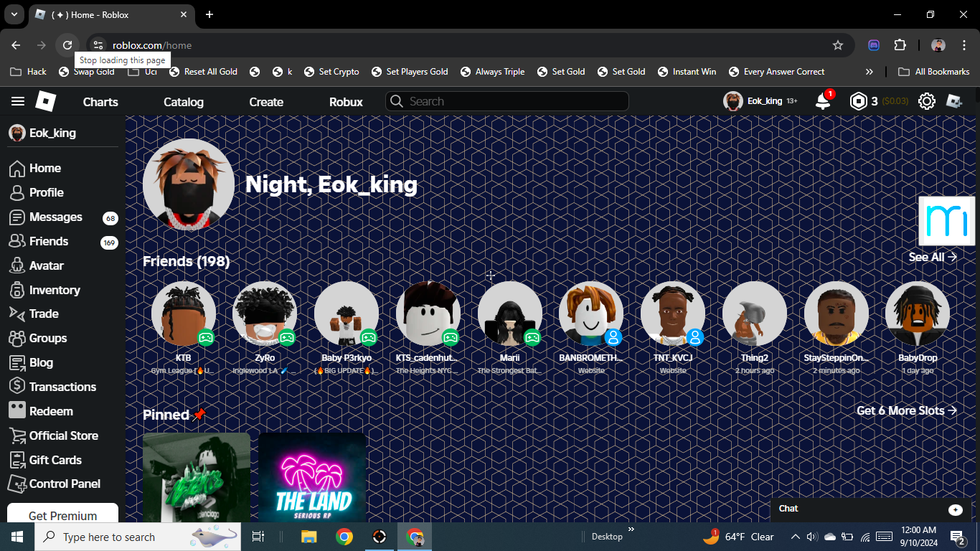Open the Chrome extensions puzzle icon
Screen dimensions: 980x551
click(x=900, y=45)
